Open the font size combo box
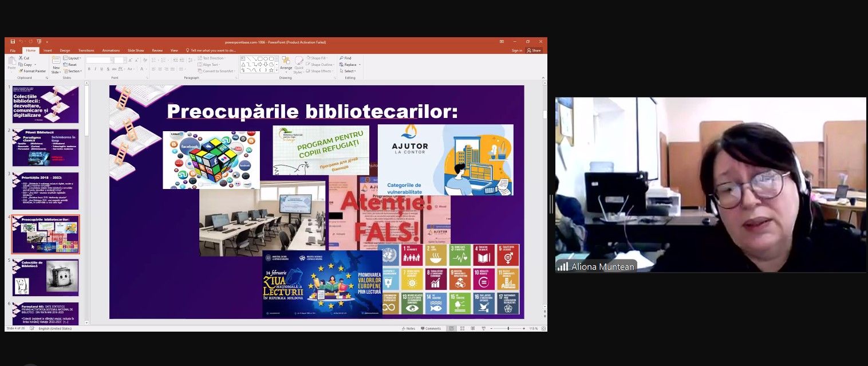This screenshot has width=868, height=366. [119, 60]
